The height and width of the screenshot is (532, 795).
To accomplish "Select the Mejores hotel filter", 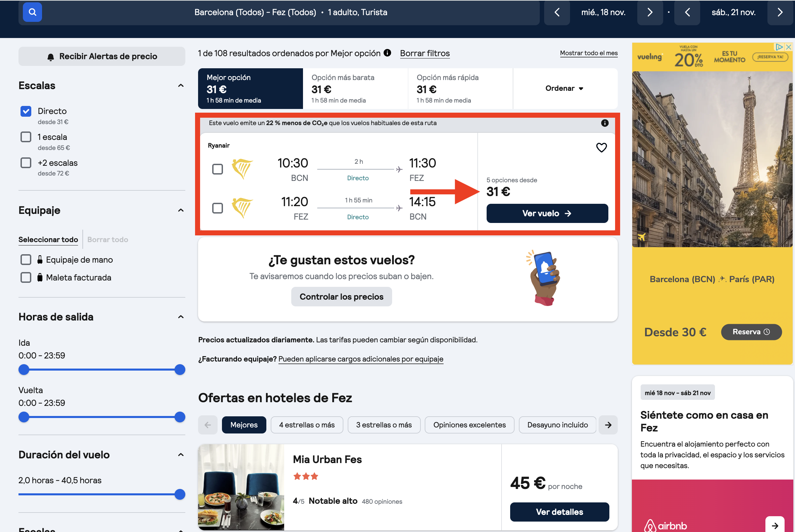I will pyautogui.click(x=244, y=425).
